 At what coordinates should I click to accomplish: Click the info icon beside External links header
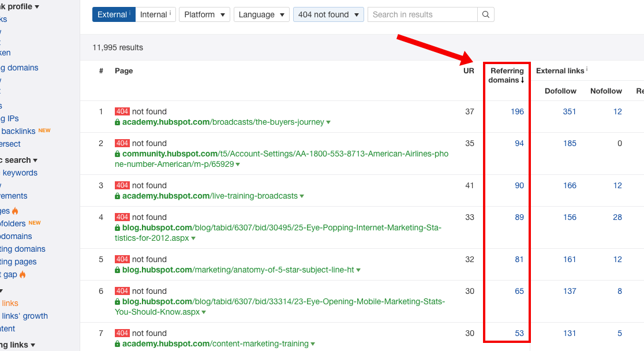pyautogui.click(x=587, y=69)
